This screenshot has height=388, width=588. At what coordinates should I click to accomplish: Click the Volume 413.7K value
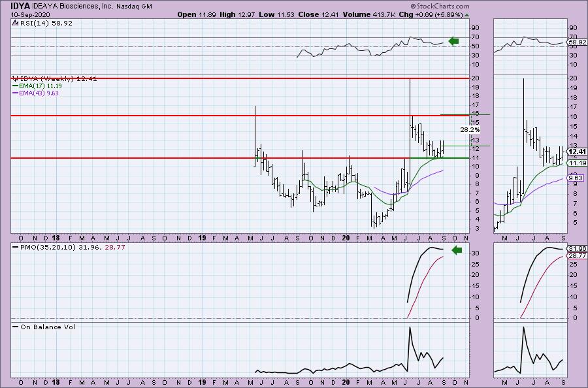[369, 14]
